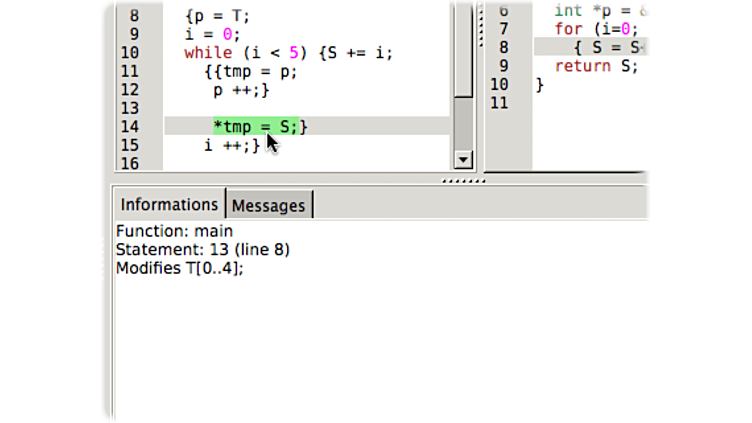Click the p ++; statement
Viewport: 752px width, 423px height.
click(241, 90)
